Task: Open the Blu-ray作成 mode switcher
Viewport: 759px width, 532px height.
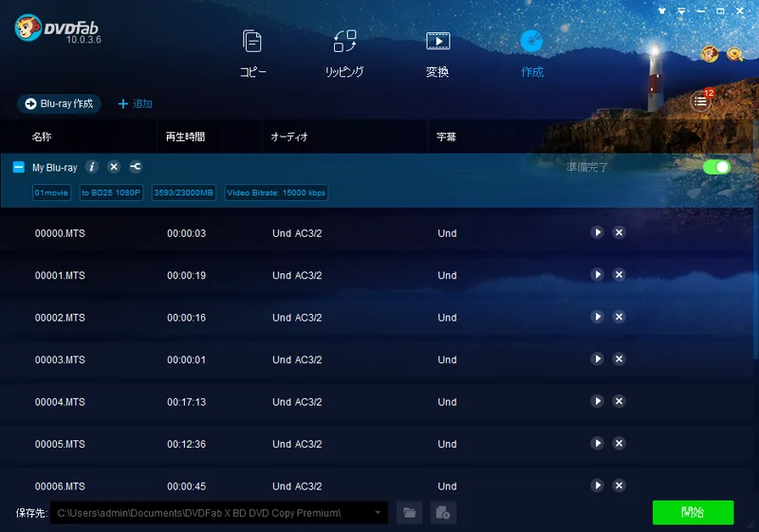Action: [59, 103]
